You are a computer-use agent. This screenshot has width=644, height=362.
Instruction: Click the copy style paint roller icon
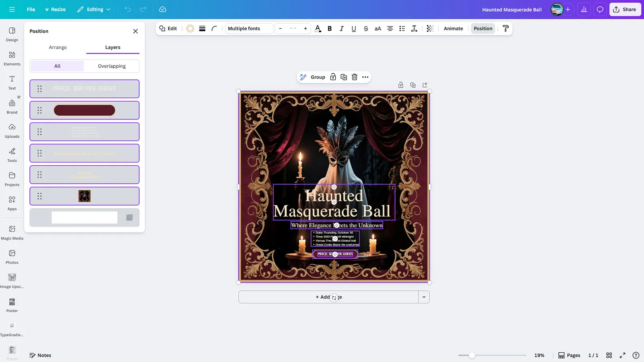tap(506, 29)
